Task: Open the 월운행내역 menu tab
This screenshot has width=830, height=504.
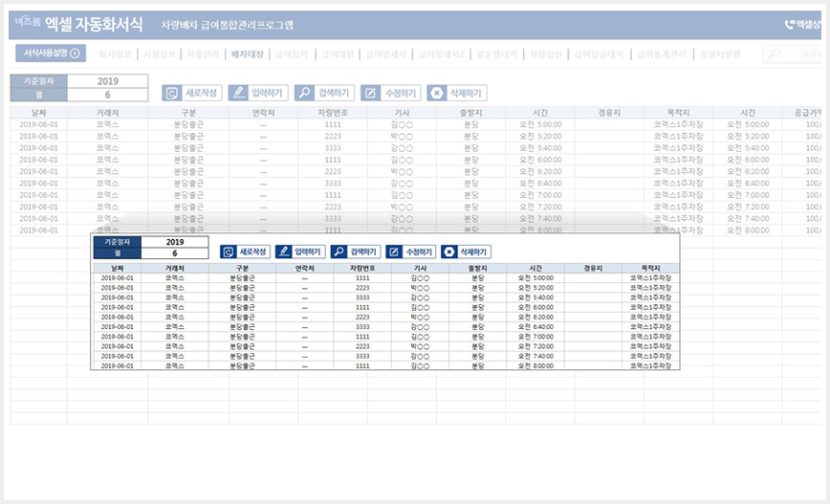Action: [496, 54]
